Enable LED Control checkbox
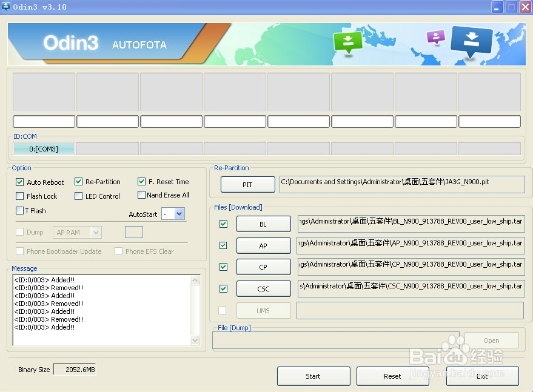Image resolution: width=533 pixels, height=392 pixels. coord(78,196)
